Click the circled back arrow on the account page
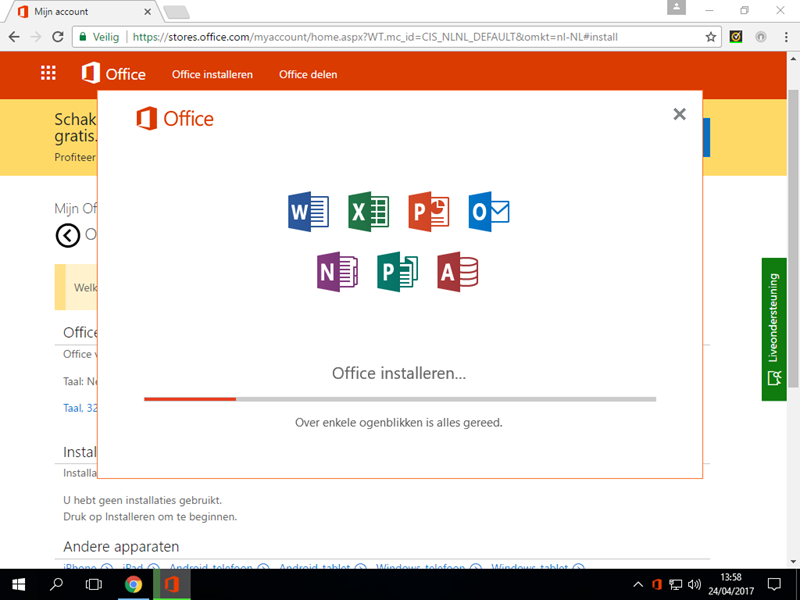 [68, 236]
